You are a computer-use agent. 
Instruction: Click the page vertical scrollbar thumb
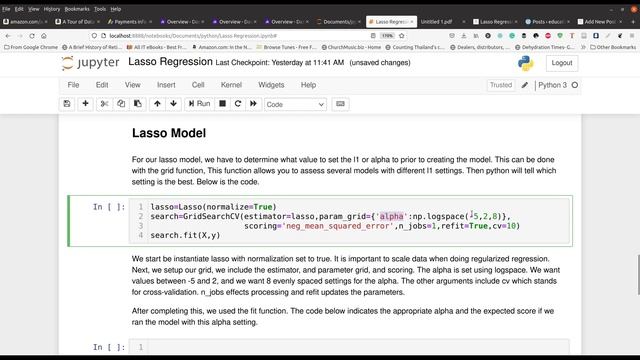(638, 275)
